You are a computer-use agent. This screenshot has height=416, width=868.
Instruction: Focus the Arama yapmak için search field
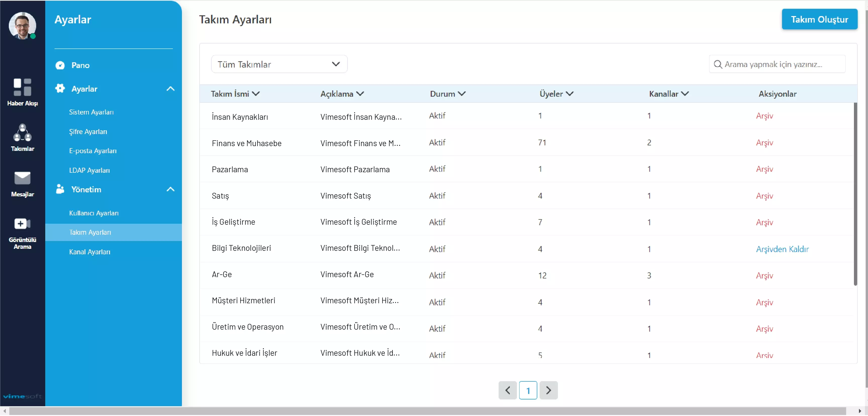777,64
